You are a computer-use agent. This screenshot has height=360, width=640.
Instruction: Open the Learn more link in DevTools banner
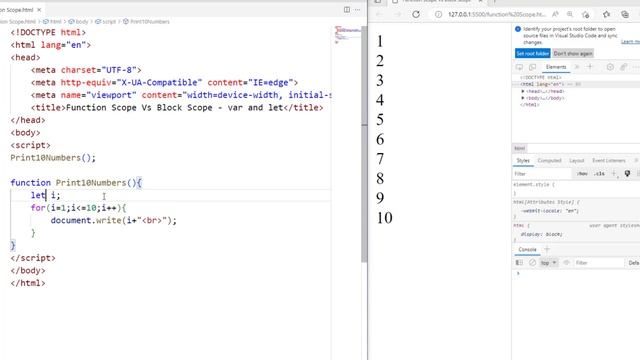tap(630, 42)
